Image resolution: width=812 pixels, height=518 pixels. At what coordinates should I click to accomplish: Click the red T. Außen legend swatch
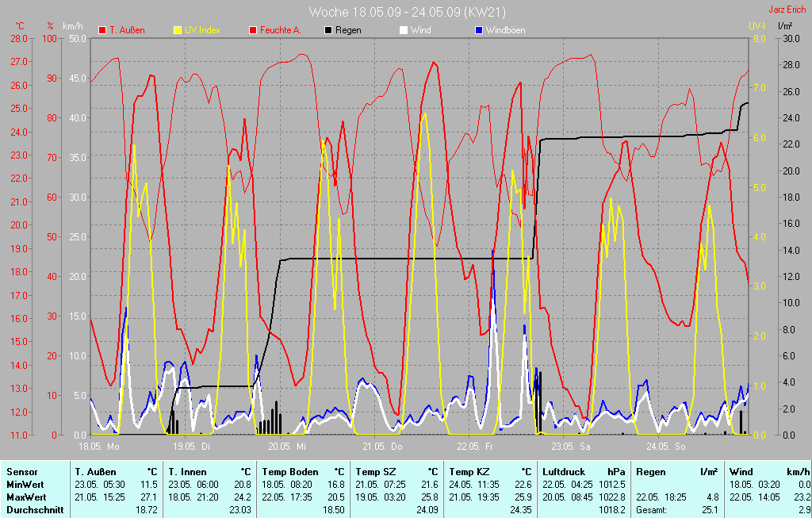point(102,30)
